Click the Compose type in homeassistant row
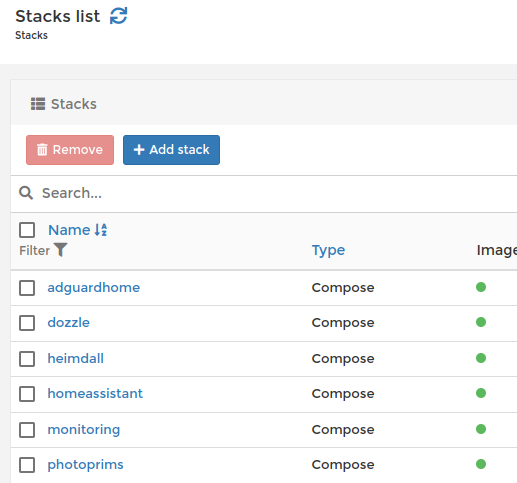This screenshot has width=517, height=483. (x=343, y=394)
